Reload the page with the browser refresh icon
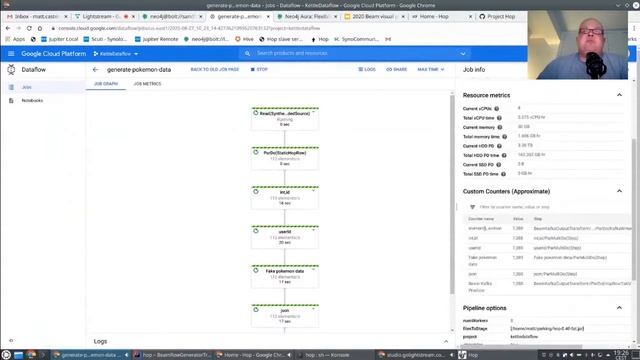The height and width of the screenshot is (360, 640). pos(29,28)
